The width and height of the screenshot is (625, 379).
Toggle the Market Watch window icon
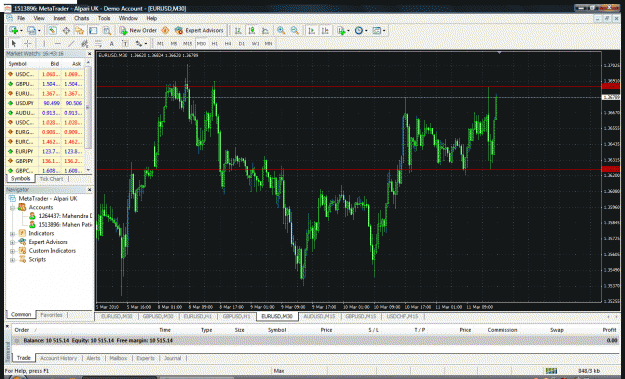(53, 30)
